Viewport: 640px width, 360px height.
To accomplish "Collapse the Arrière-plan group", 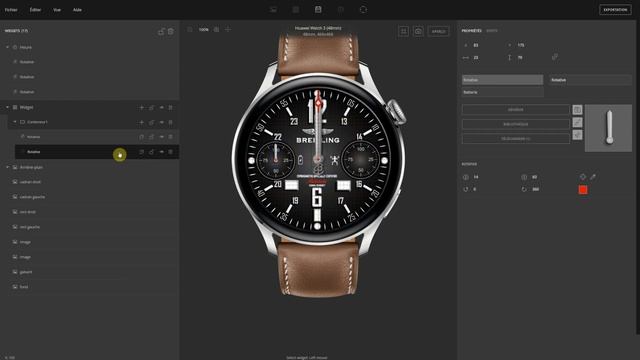I will point(7,167).
